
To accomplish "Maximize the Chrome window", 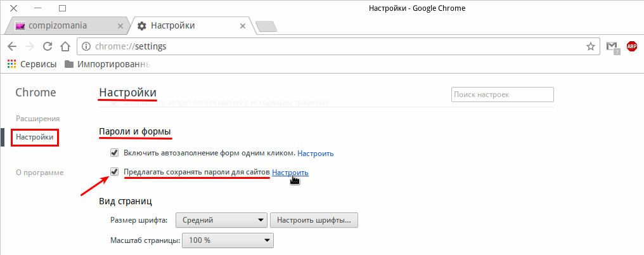I will click(x=62, y=8).
